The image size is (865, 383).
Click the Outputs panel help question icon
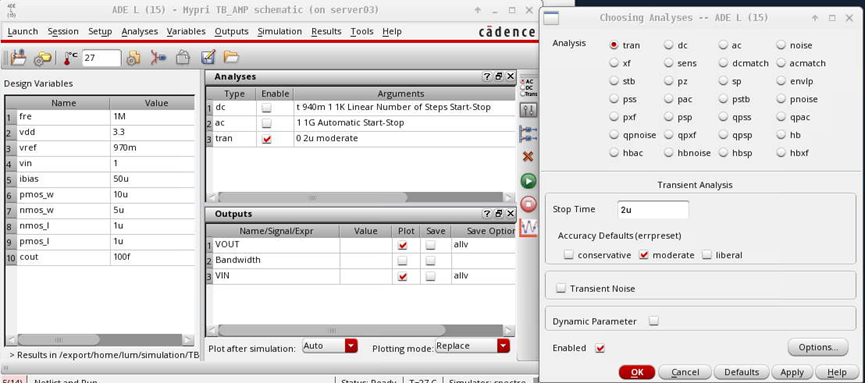[487, 214]
